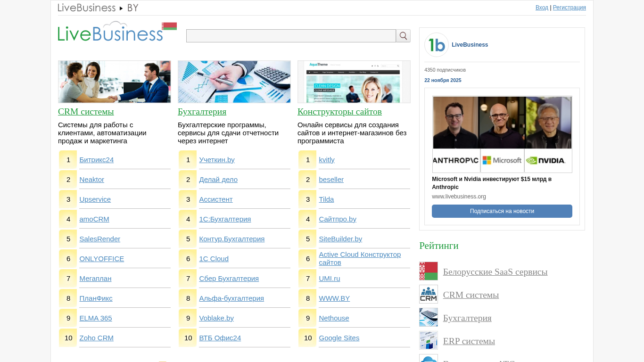Open the Сайтпро.by link

(x=338, y=219)
